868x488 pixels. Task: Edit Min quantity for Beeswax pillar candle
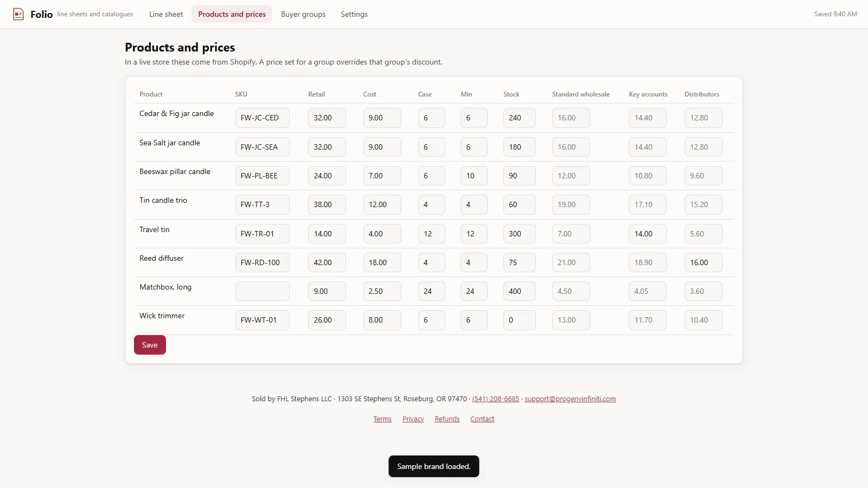[474, 176]
